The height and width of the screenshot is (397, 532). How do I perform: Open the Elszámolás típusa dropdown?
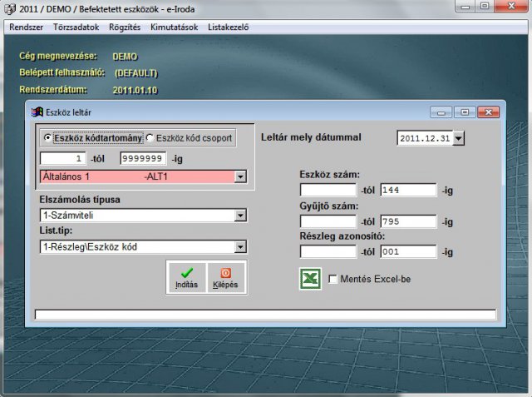[240, 216]
